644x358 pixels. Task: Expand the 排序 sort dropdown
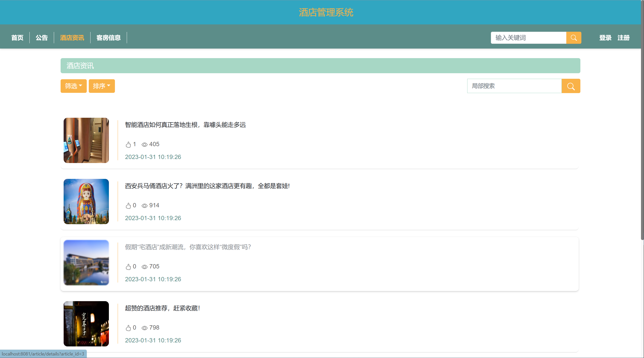102,86
